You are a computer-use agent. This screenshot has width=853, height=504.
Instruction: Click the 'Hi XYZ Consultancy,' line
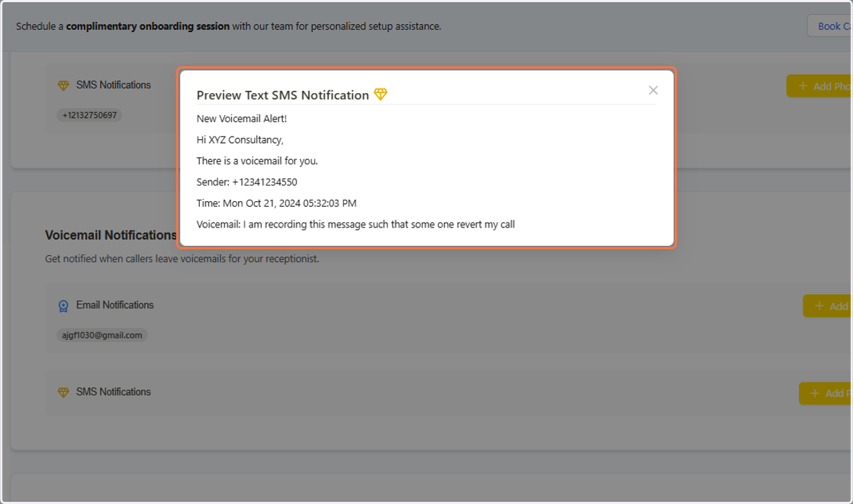[x=240, y=140]
